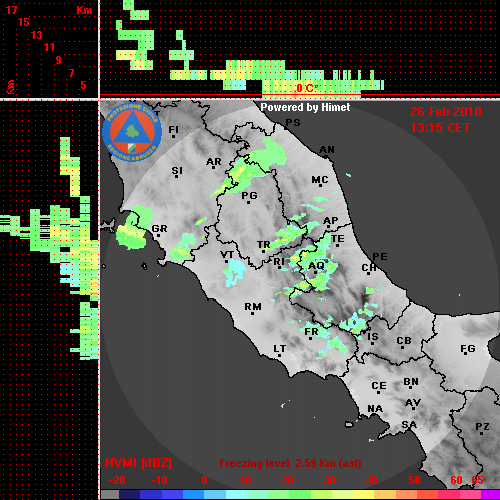Click the 'GR' city label on map
The height and width of the screenshot is (500, 500).
(x=159, y=229)
